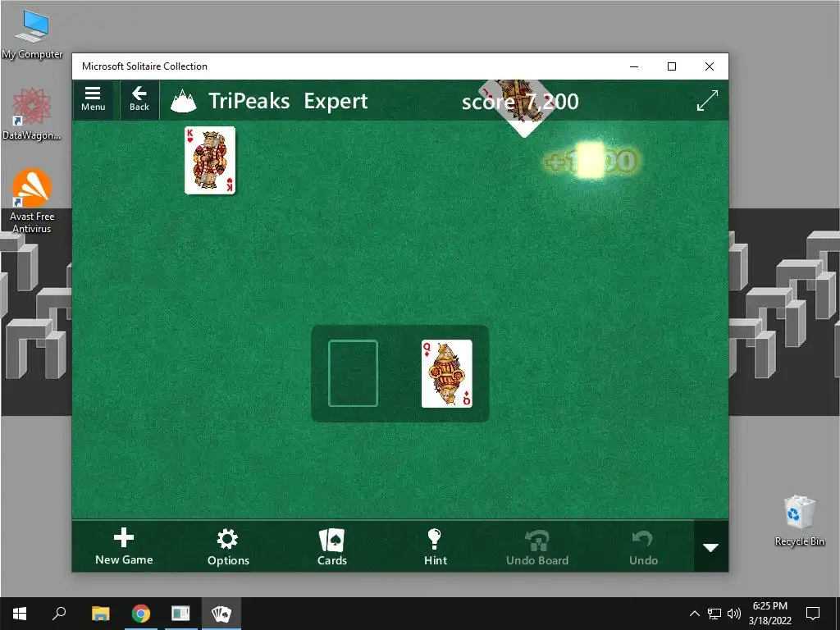This screenshot has height=630, width=840.
Task: Open File Explorer from taskbar
Action: point(100,614)
